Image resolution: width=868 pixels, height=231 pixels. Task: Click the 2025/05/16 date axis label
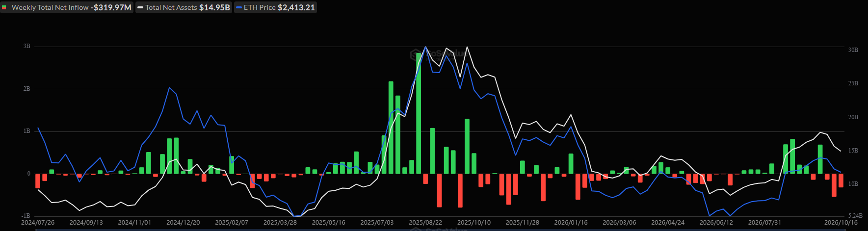click(329, 222)
